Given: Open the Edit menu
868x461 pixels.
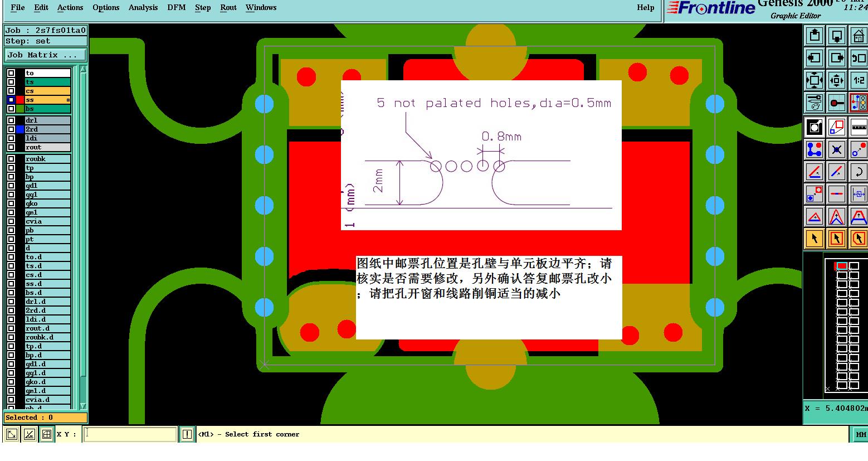Looking at the screenshot, I should 41,7.
